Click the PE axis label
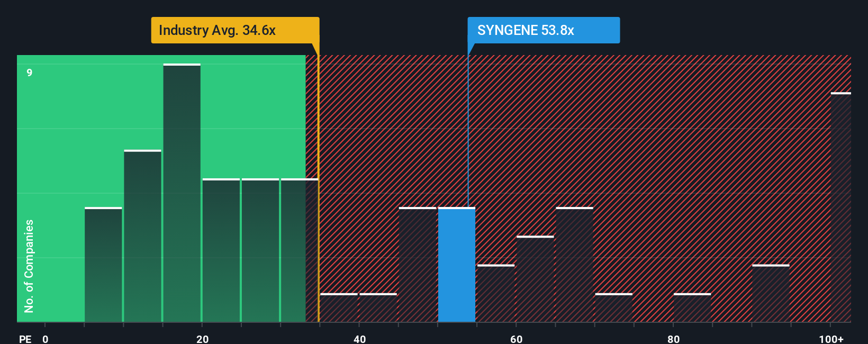The height and width of the screenshot is (344, 868). coord(25,339)
